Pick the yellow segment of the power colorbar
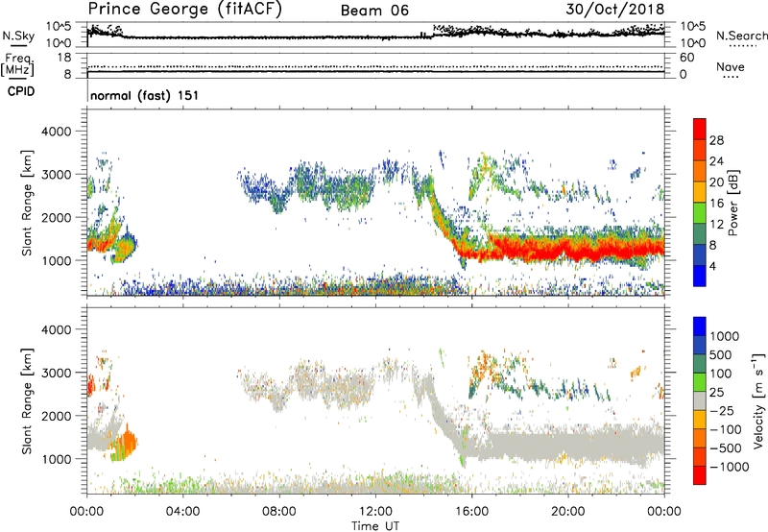 coord(700,191)
